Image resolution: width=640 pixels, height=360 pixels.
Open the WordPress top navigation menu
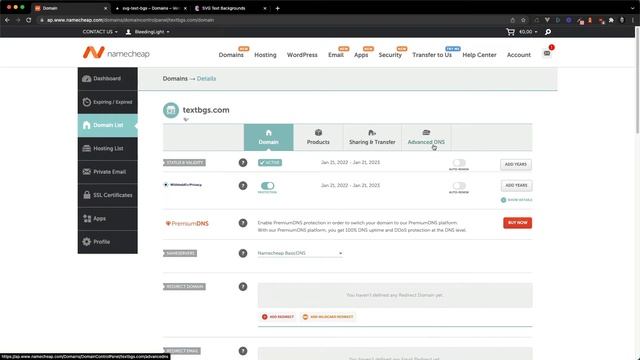tap(302, 55)
